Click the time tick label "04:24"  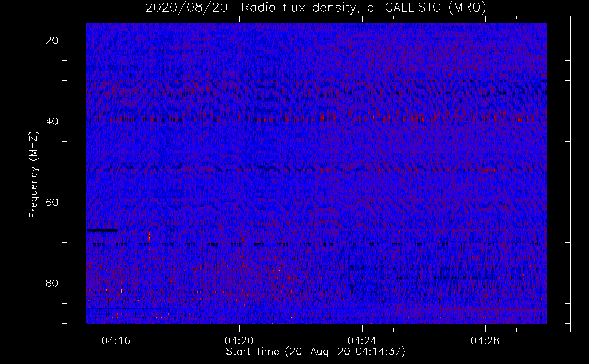(362, 341)
